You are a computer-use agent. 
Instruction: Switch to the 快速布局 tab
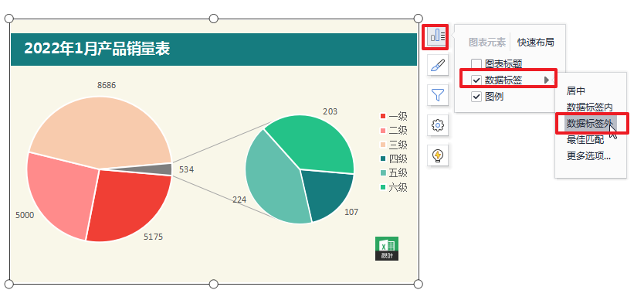[536, 42]
